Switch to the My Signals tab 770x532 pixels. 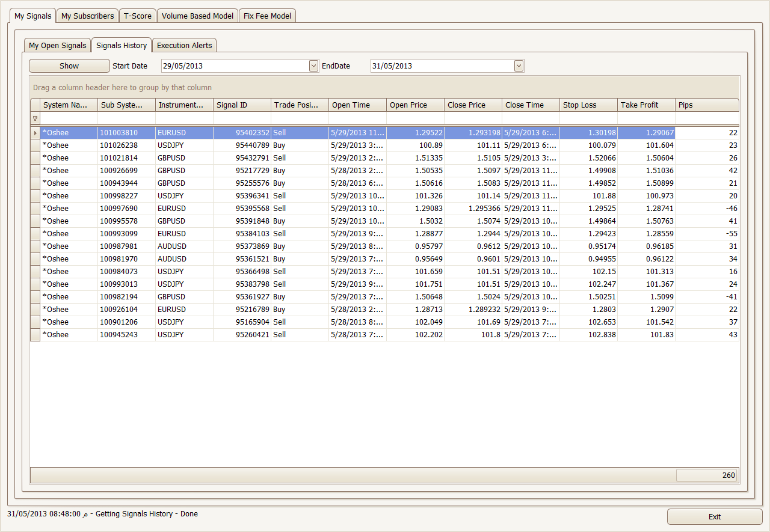(33, 16)
